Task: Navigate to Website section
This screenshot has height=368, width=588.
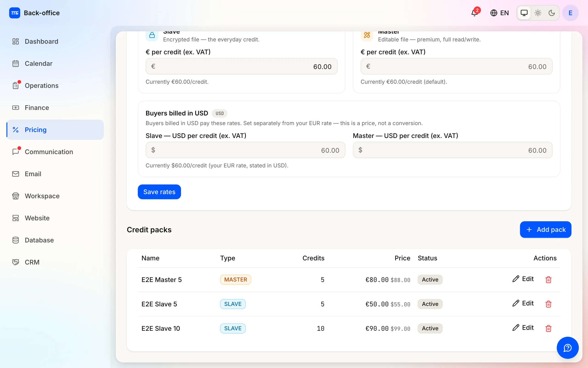Action: coord(55,218)
